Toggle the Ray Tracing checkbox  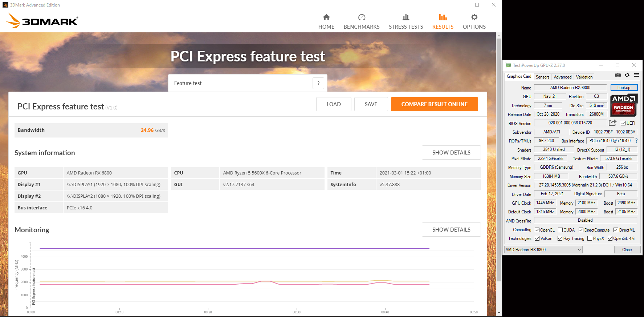point(560,238)
